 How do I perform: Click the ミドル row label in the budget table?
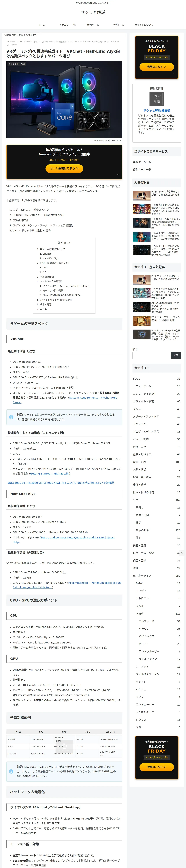point(10,746)
